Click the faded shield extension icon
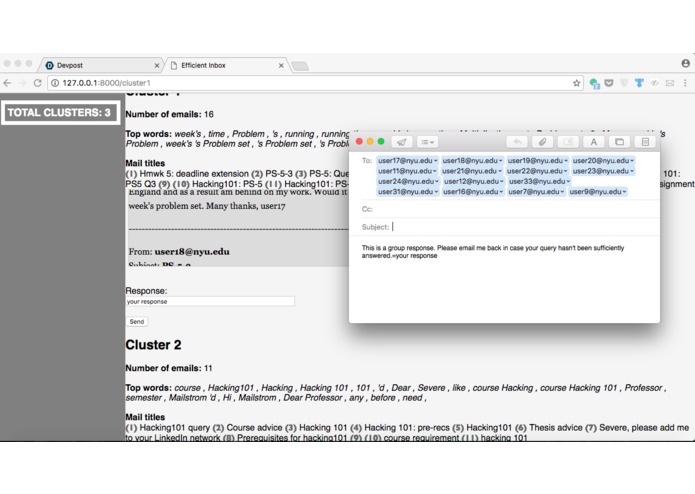695x494 pixels. (624, 83)
